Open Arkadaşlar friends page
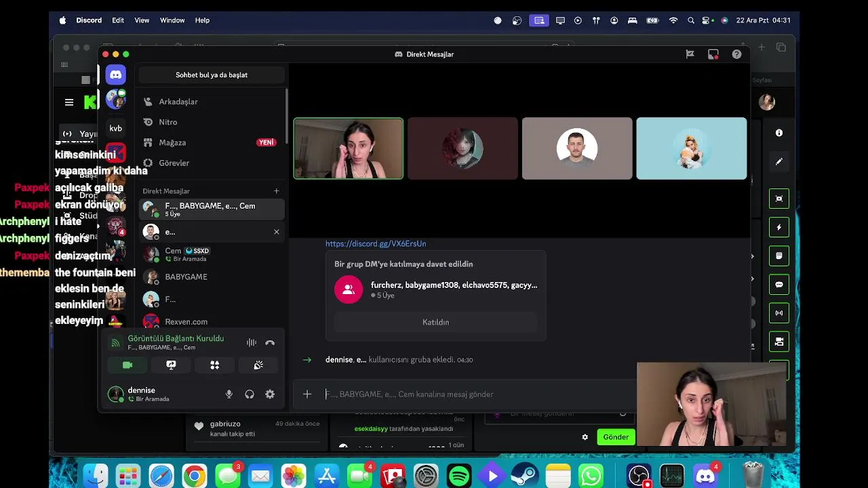868x488 pixels. coord(212,102)
